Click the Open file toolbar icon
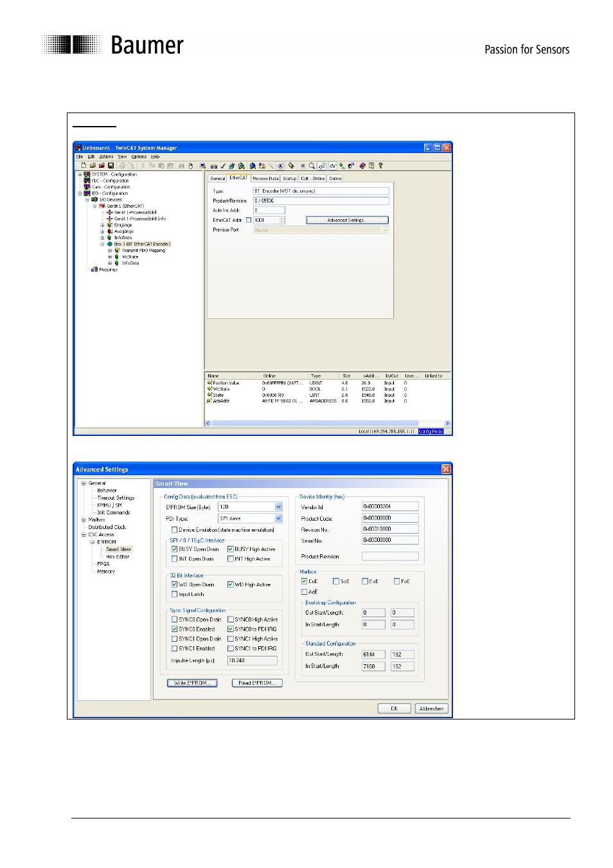Screen dimensions: 613x868 93,165
